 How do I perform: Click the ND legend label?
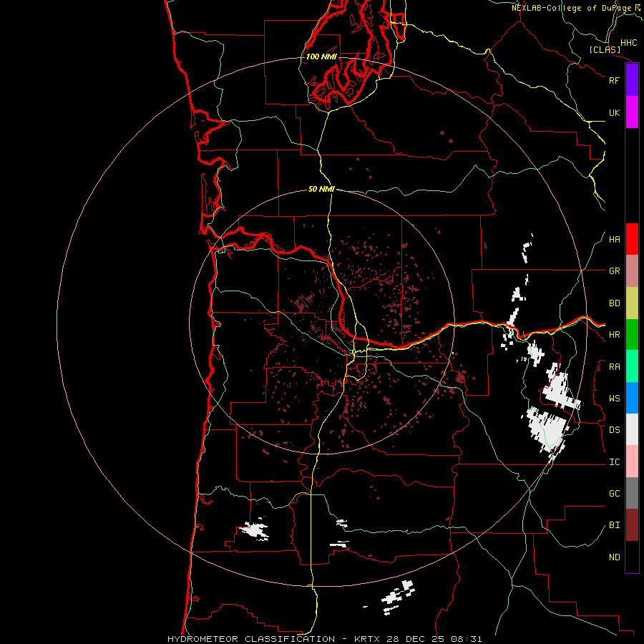tap(614, 557)
